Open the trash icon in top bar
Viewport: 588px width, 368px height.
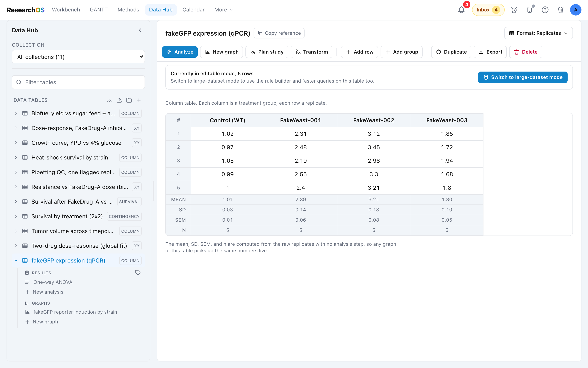coord(561,10)
